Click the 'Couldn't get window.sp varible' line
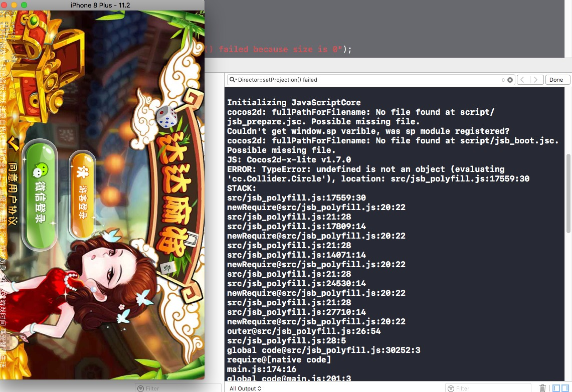 click(x=368, y=131)
